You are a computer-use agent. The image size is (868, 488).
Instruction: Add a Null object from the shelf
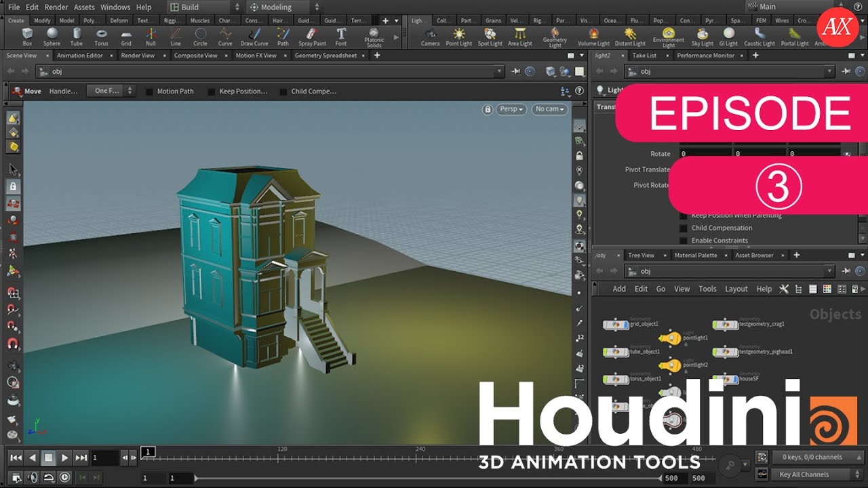[151, 37]
